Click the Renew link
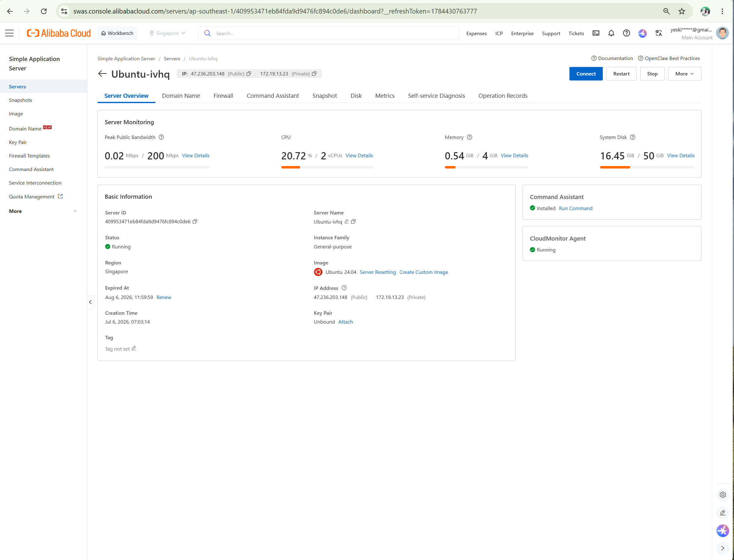 (164, 297)
